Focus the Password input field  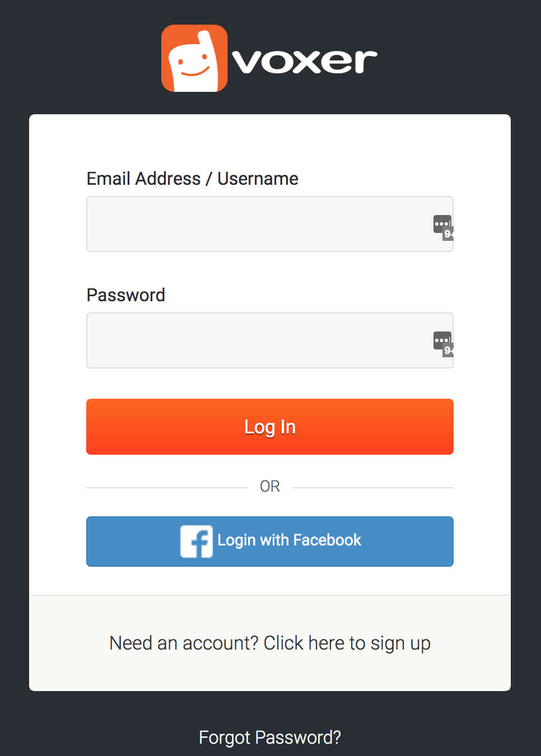tap(258, 340)
